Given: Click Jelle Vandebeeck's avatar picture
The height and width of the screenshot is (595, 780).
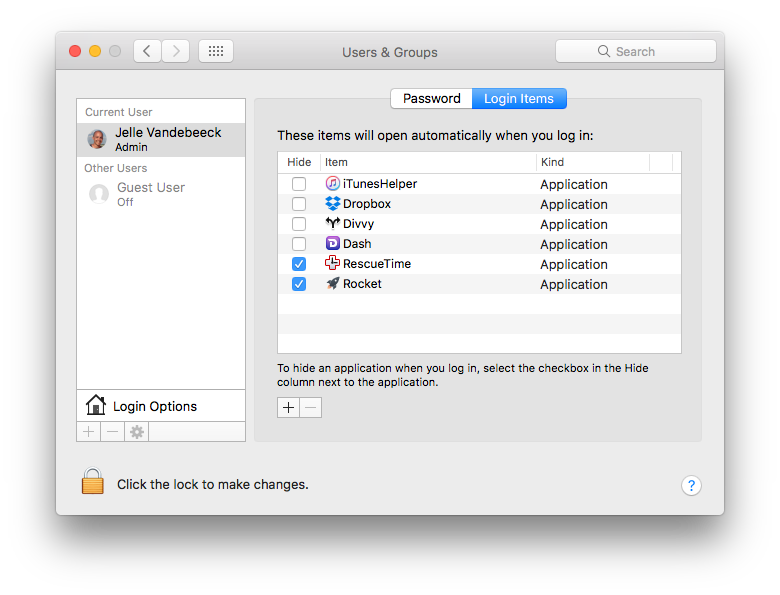Looking at the screenshot, I should pos(97,139).
